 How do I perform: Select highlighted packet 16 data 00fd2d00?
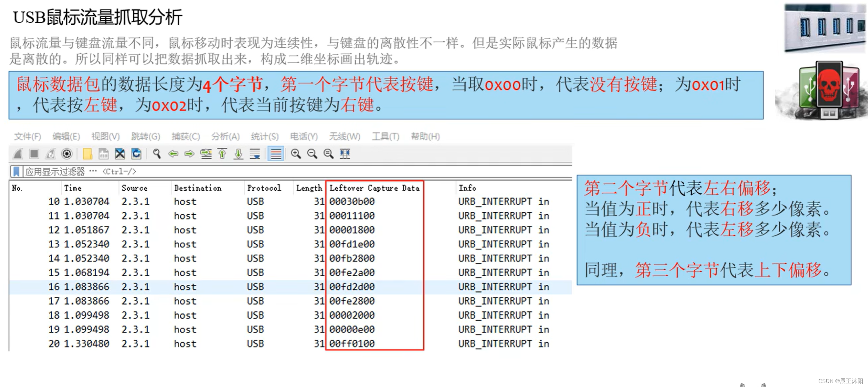pyautogui.click(x=290, y=287)
